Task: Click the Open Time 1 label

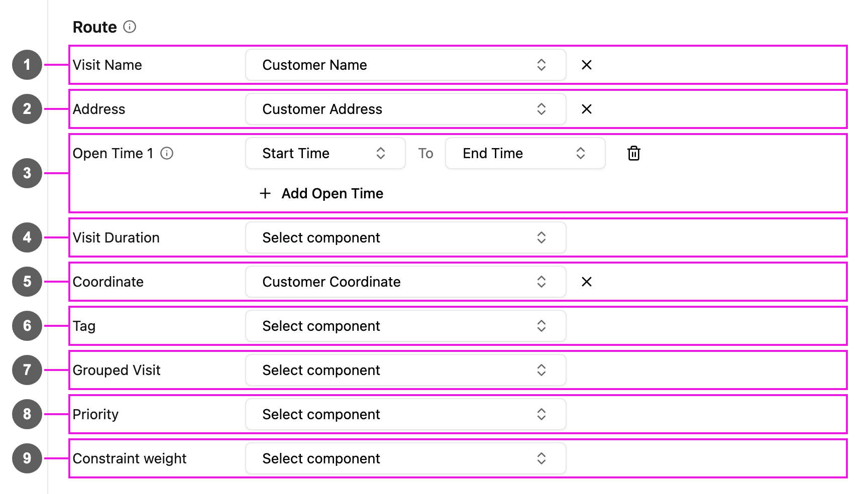Action: point(113,153)
